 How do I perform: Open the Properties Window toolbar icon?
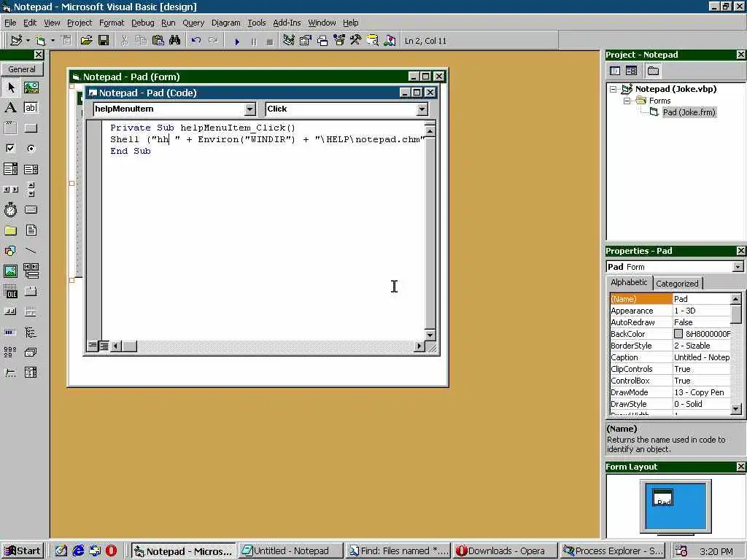(x=306, y=41)
